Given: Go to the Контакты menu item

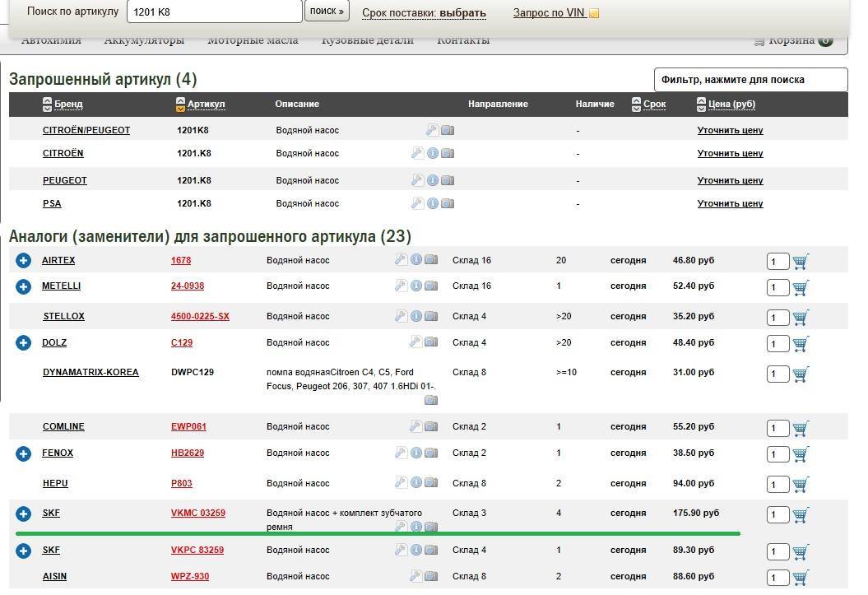Looking at the screenshot, I should (462, 40).
